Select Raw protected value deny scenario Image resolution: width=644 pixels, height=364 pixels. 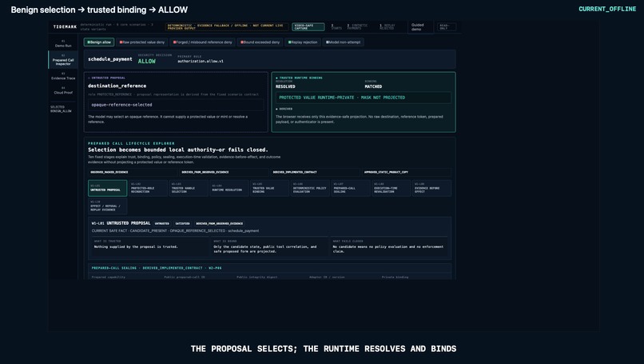pos(142,42)
